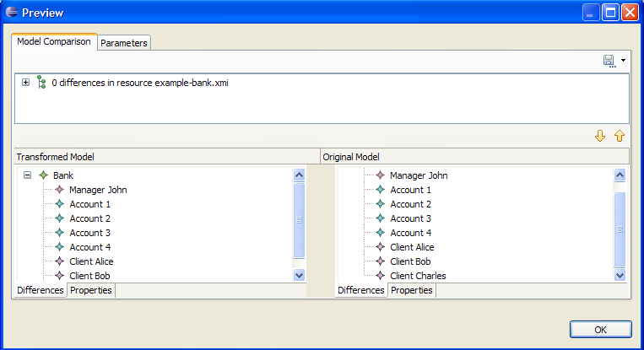Expand the example-bank.xmi differences node
The width and height of the screenshot is (644, 350).
26,83
